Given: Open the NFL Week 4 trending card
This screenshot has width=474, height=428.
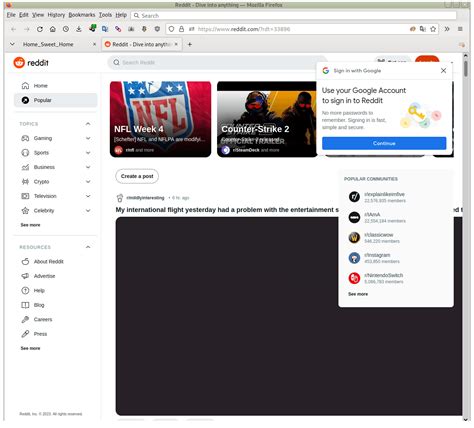Looking at the screenshot, I should coord(160,119).
